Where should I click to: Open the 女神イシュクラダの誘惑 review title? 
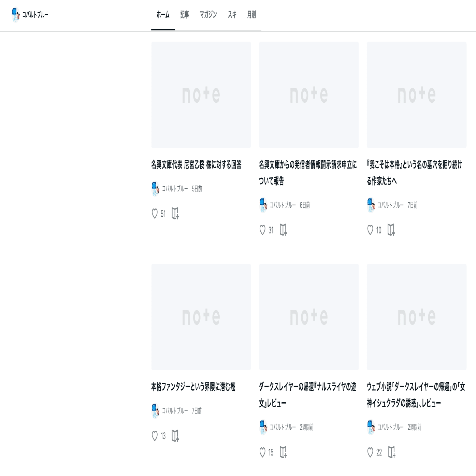coord(416,395)
